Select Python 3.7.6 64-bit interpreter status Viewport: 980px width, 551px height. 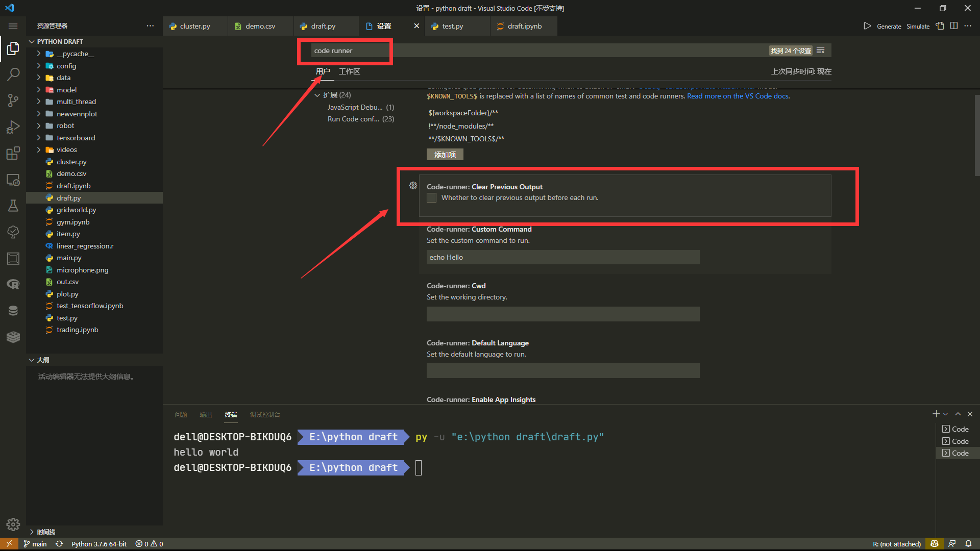99,544
